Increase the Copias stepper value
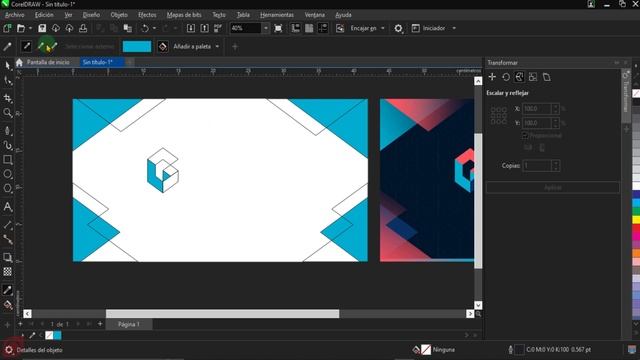Viewport: 640px width, 360px height. coord(555,163)
